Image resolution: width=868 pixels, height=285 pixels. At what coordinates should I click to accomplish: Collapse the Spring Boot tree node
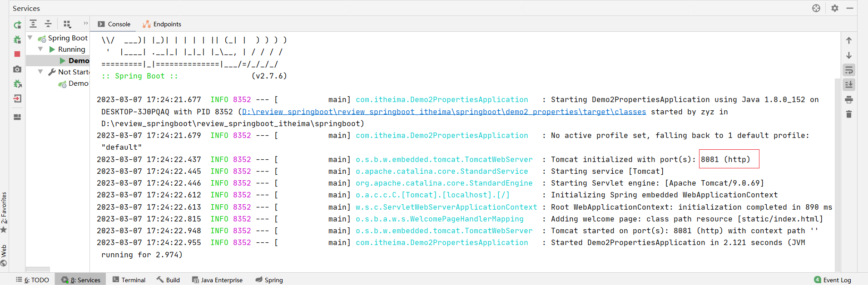click(x=30, y=38)
